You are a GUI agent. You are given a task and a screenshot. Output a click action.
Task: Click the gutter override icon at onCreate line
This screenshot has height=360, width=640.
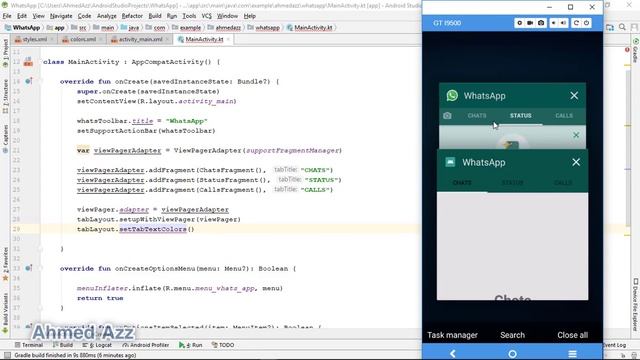tap(29, 81)
